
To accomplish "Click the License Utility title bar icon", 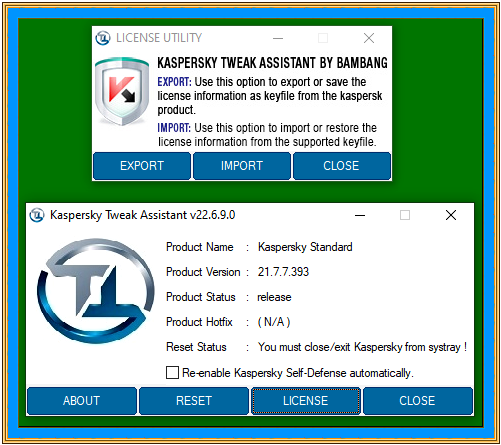I will (x=103, y=38).
